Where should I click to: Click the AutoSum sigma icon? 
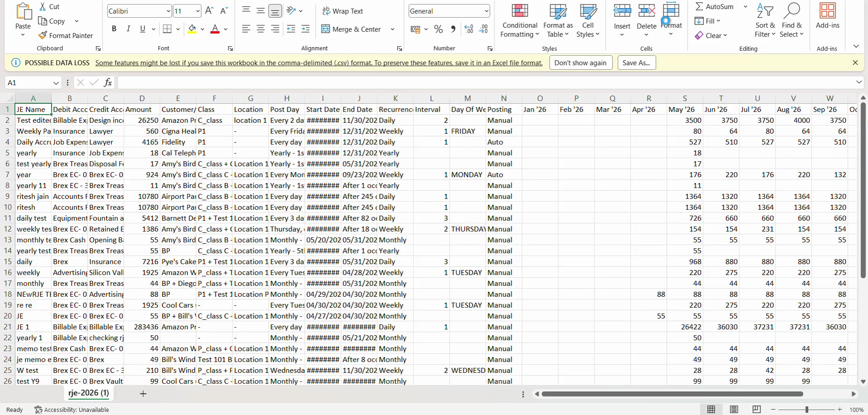point(699,6)
